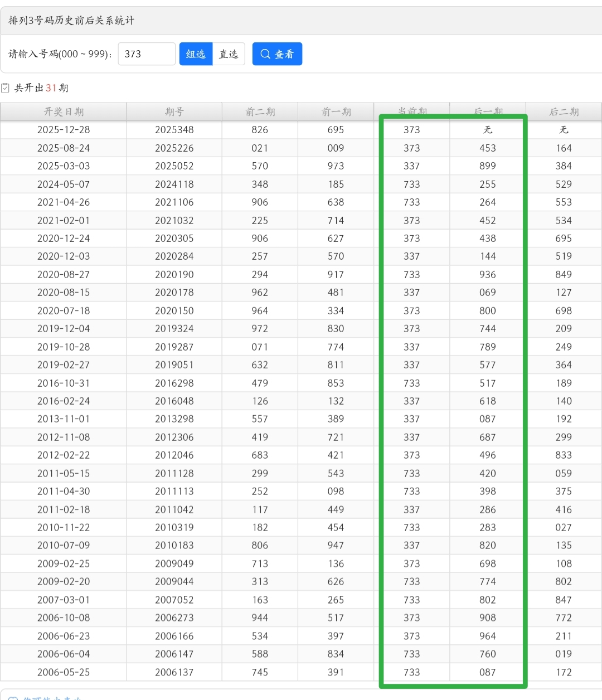This screenshot has height=700, width=602.
Task: Click the 请输入号码 input label
Action: 60,54
